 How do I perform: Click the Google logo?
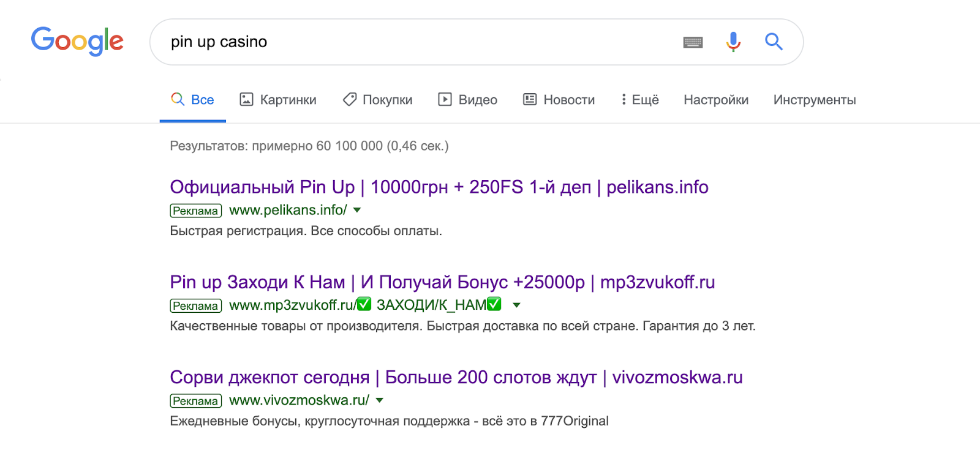pos(77,42)
